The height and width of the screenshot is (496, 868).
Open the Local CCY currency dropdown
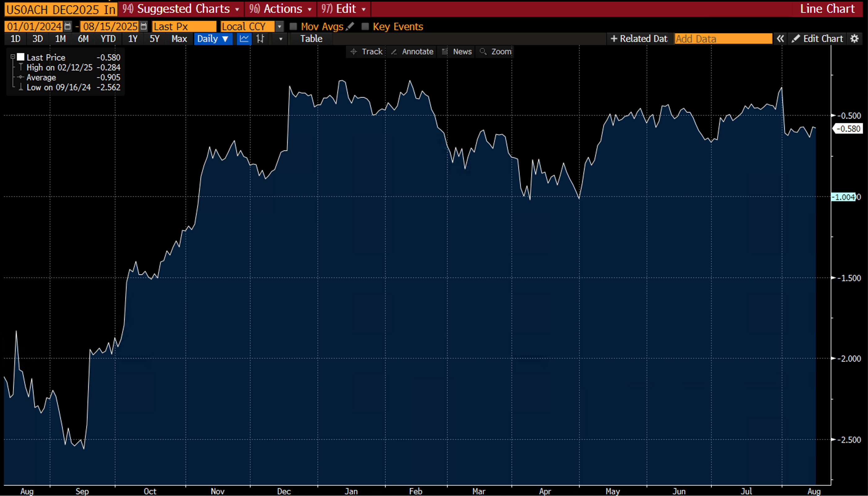pyautogui.click(x=279, y=26)
